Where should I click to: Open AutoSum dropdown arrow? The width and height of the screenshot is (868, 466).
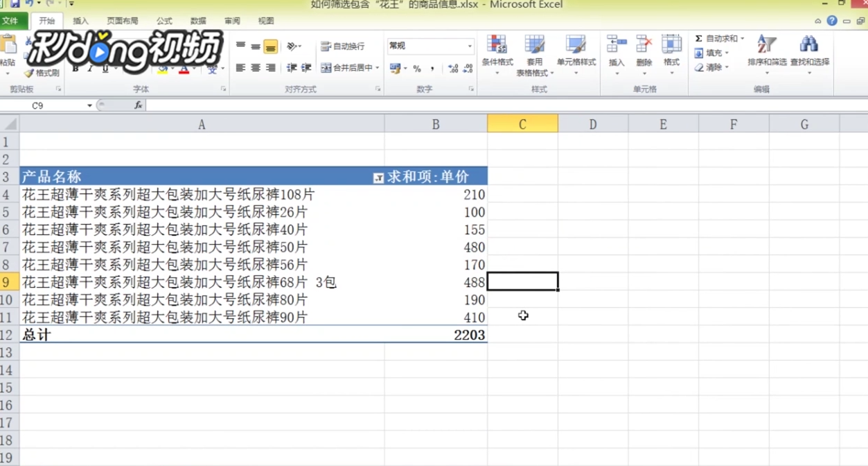(x=743, y=39)
